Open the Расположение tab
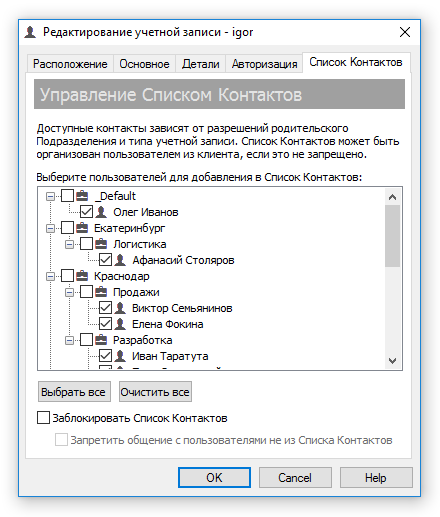440x517 pixels. click(x=70, y=64)
